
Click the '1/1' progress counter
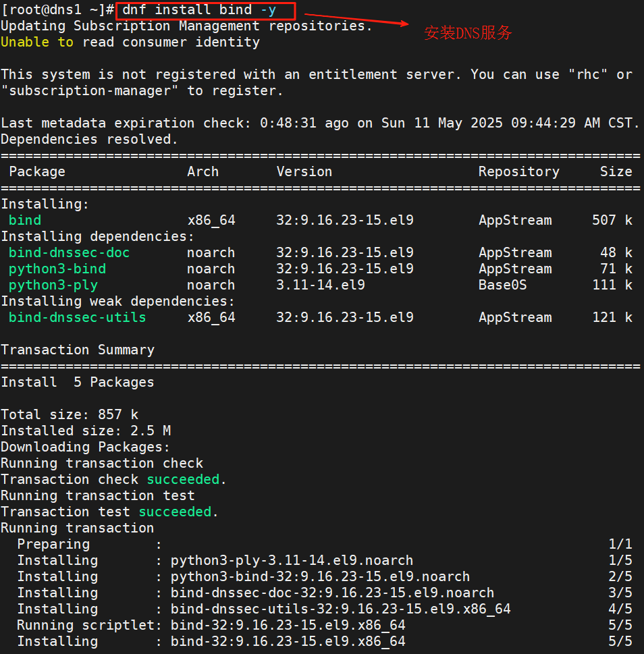click(x=620, y=544)
